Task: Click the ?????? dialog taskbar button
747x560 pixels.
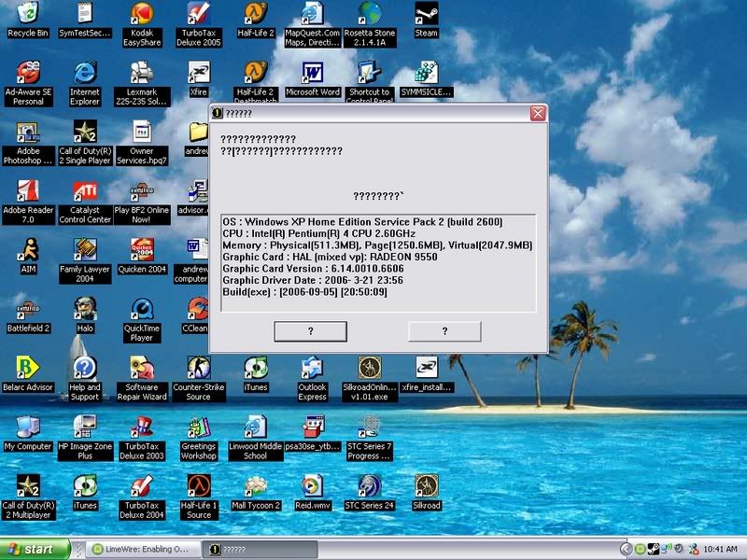Action: pos(262,549)
